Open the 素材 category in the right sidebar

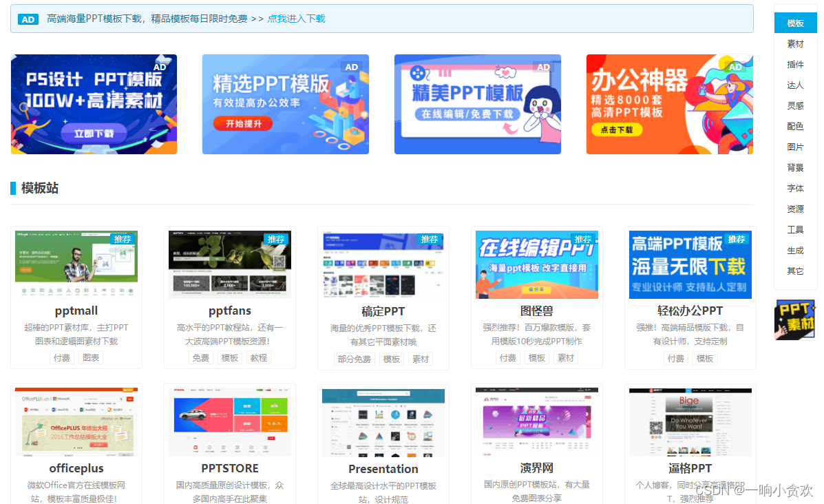coord(795,43)
